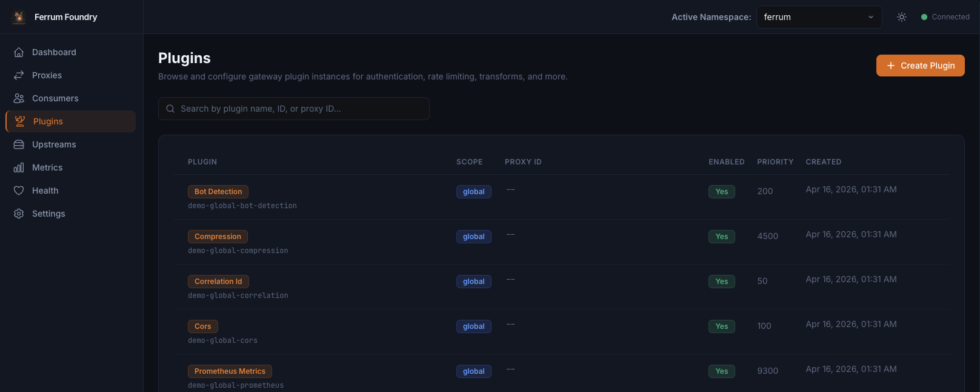Click global badge in Bot Detection row
Image resolution: width=980 pixels, height=392 pixels.
[x=474, y=192]
